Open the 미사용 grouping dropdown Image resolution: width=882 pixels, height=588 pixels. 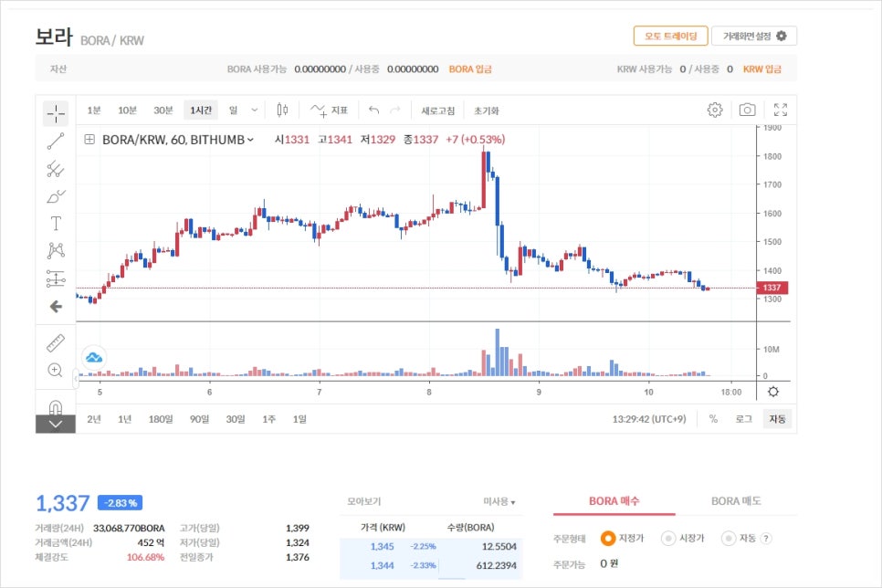coord(499,501)
